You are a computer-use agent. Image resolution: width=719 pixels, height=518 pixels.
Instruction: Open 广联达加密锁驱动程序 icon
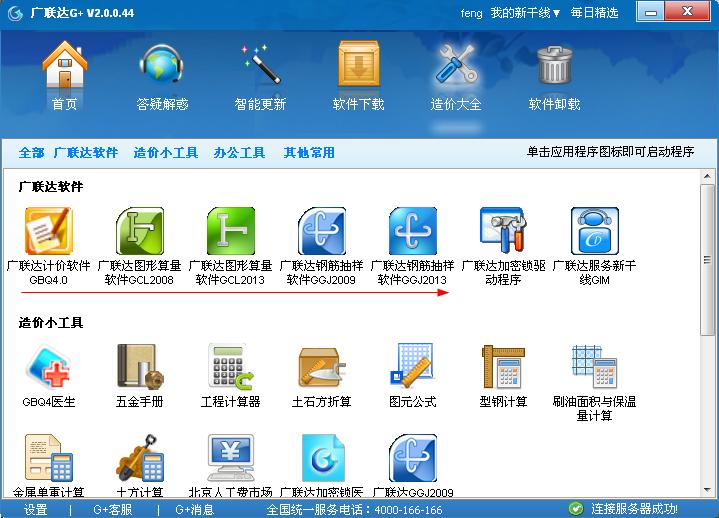pos(503,231)
